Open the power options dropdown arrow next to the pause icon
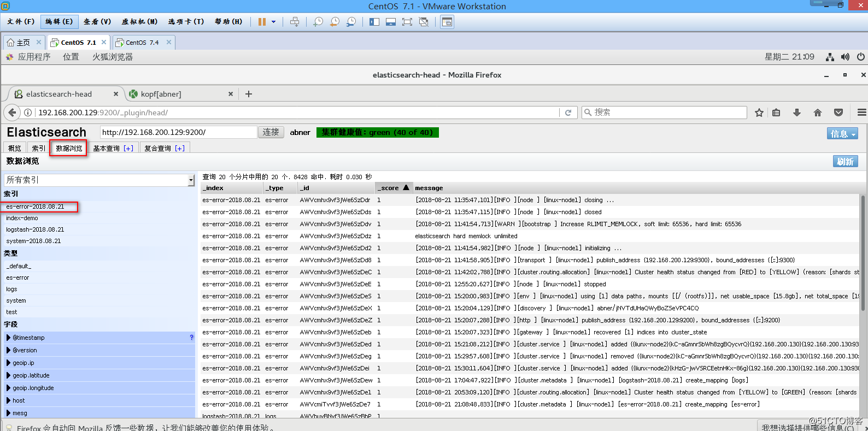Image resolution: width=868 pixels, height=431 pixels. [274, 22]
